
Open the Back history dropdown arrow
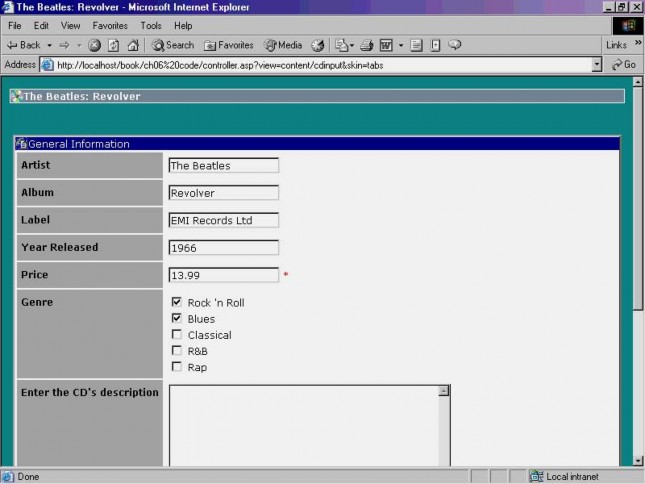pos(49,45)
